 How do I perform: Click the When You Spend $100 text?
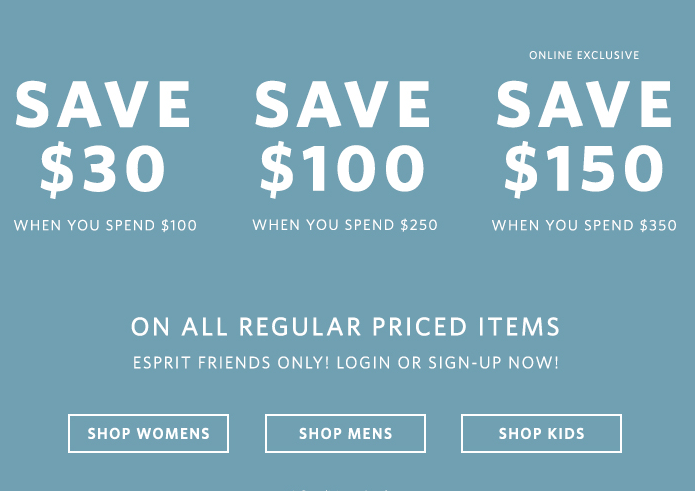coord(105,226)
